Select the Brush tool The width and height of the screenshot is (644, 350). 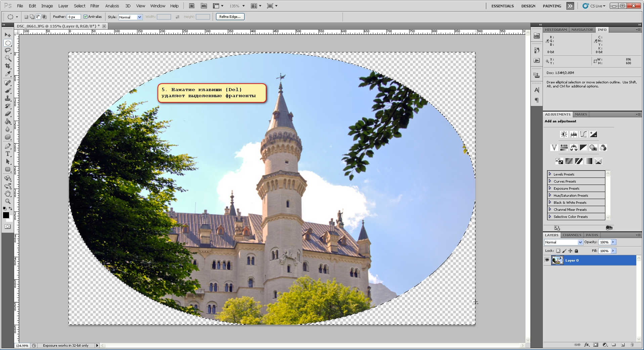[x=8, y=90]
